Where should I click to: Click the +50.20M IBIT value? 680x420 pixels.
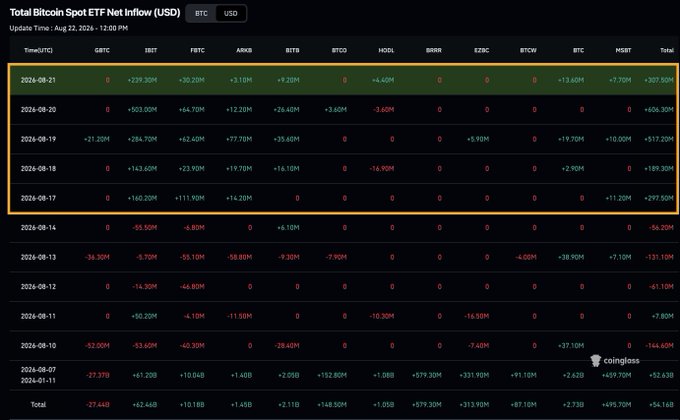coord(144,316)
